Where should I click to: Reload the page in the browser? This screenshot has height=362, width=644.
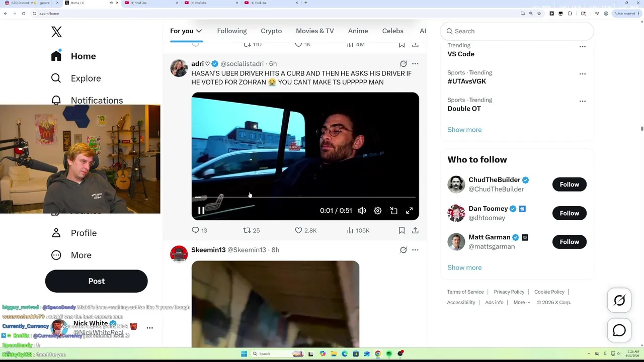click(24, 14)
